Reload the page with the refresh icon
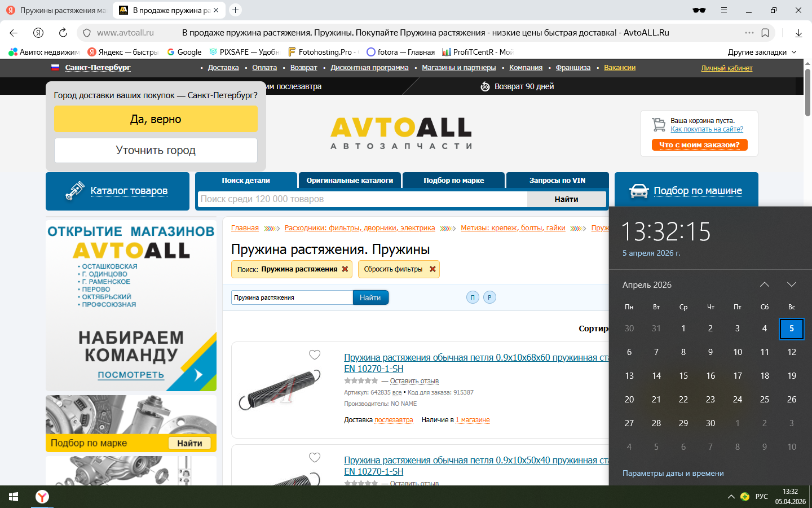Image resolution: width=812 pixels, height=508 pixels. tap(63, 33)
